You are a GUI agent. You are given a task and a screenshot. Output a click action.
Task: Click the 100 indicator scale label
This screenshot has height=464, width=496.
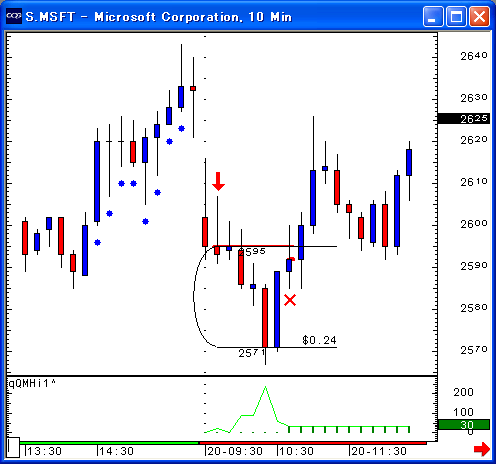[463, 412]
